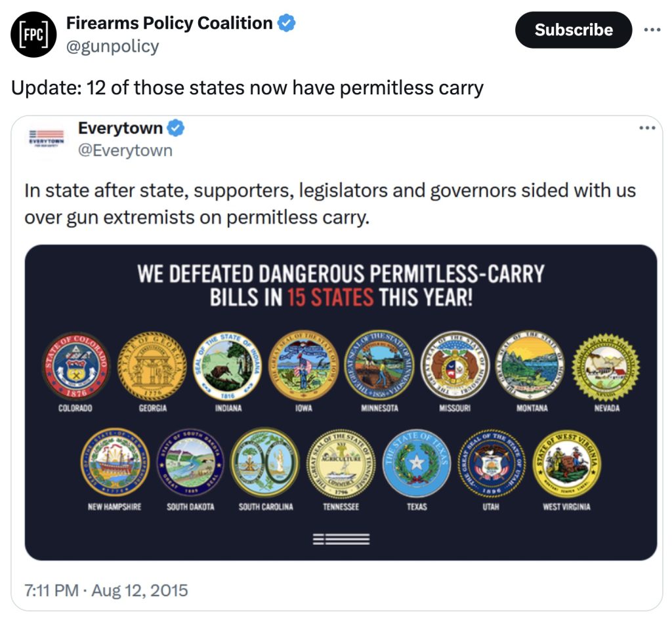The width and height of the screenshot is (672, 621).
Task: Open the quoted Everytown tweet's options menu
Action: click(648, 128)
